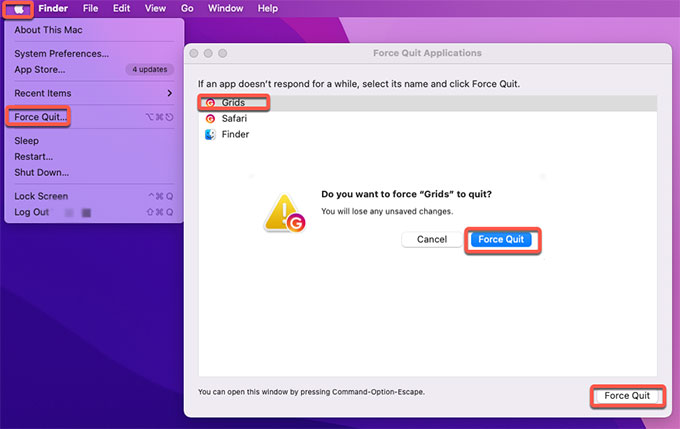Click the Grids app icon in list
The width and height of the screenshot is (680, 429).
pos(210,103)
